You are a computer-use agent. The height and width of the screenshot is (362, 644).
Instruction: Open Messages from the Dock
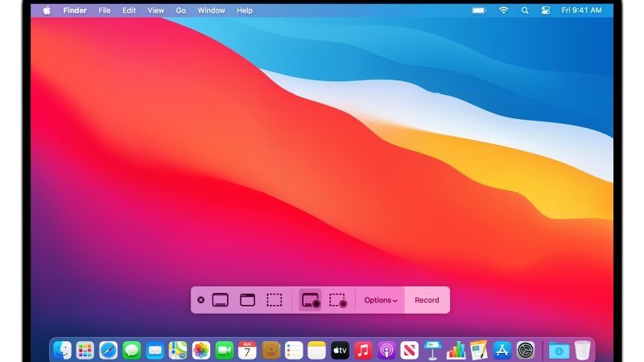131,351
